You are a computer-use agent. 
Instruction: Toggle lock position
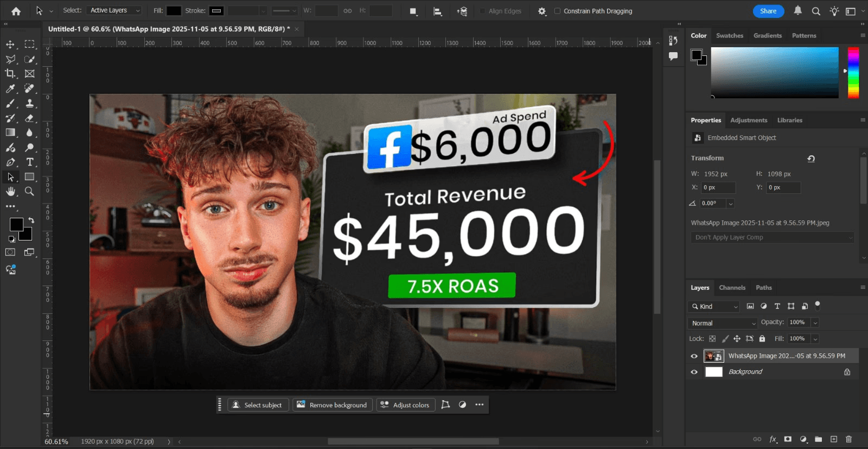[737, 339]
